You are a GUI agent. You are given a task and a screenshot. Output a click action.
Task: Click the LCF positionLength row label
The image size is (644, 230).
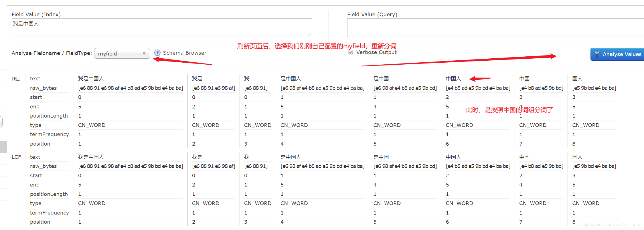pyautogui.click(x=49, y=194)
